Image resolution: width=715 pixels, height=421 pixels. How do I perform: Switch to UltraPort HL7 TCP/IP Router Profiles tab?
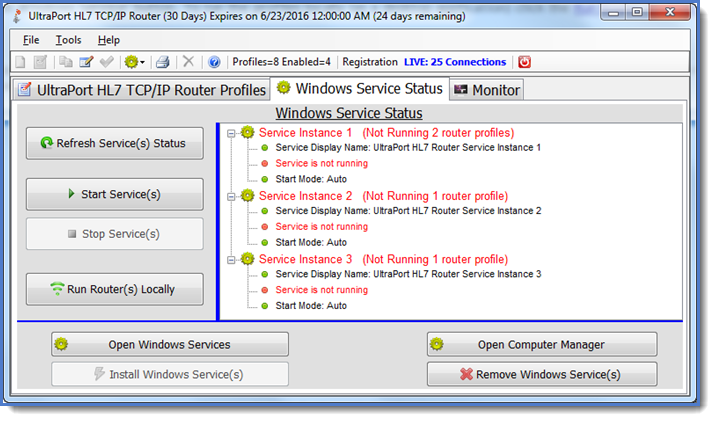pyautogui.click(x=141, y=90)
